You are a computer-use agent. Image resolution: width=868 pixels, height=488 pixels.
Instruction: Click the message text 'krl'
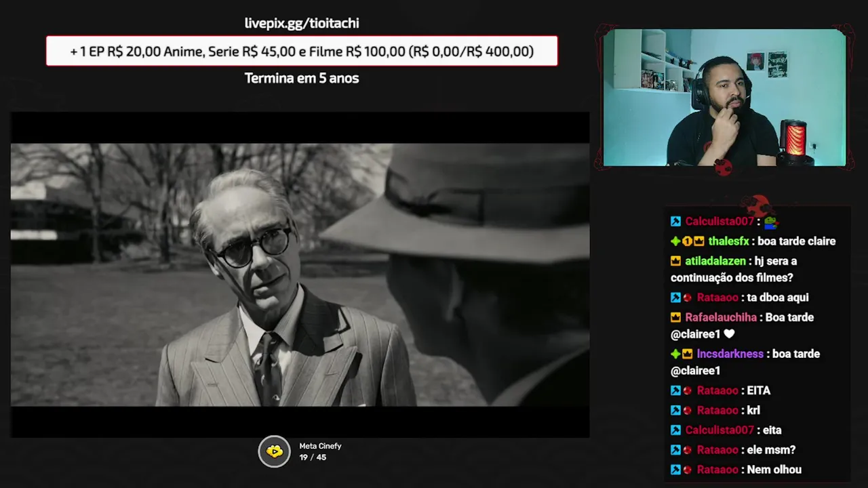(753, 410)
